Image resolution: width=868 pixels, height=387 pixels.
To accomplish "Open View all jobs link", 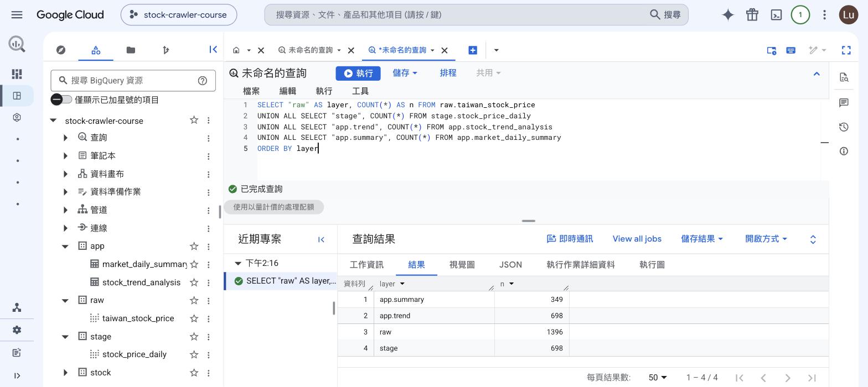I will (637, 239).
